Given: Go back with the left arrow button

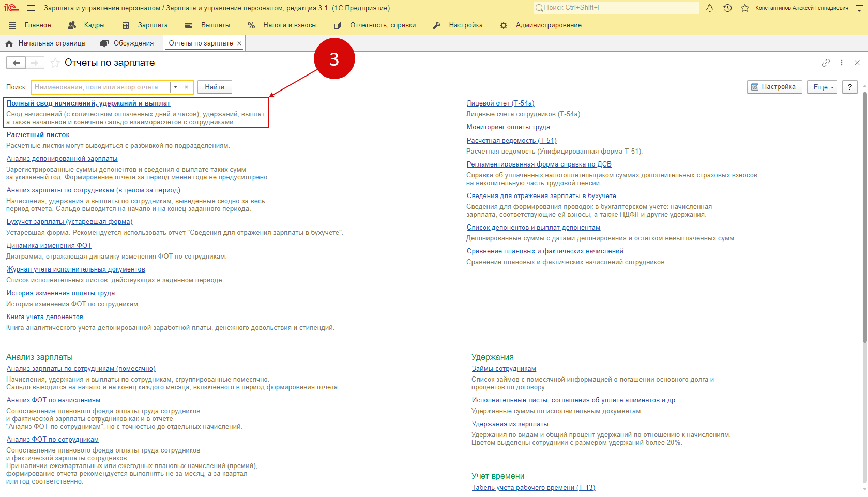Looking at the screenshot, I should point(16,63).
